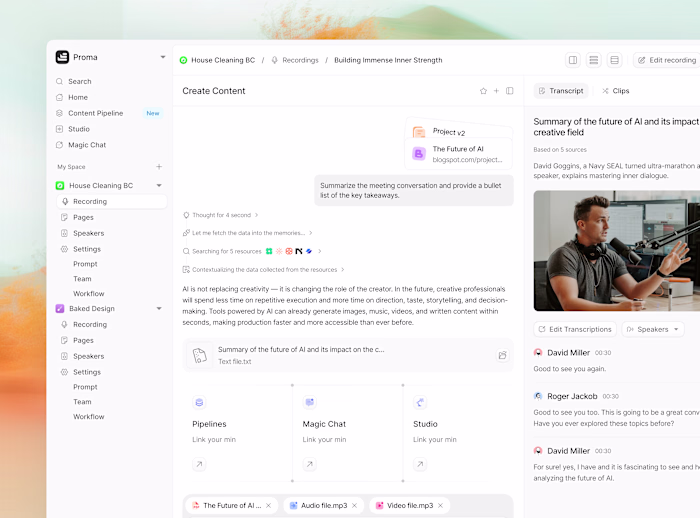Viewport: 700px width, 518px height.
Task: Click the open-file icon on Text file.txt card
Action: [x=502, y=355]
